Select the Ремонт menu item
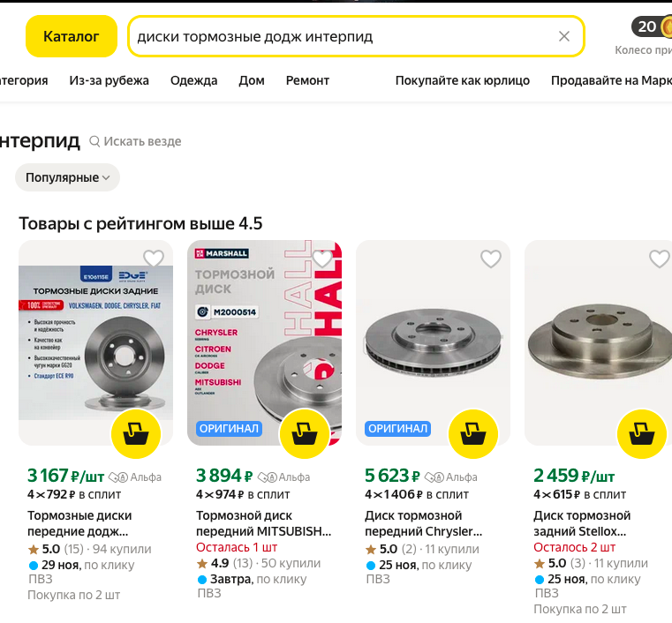 click(307, 80)
